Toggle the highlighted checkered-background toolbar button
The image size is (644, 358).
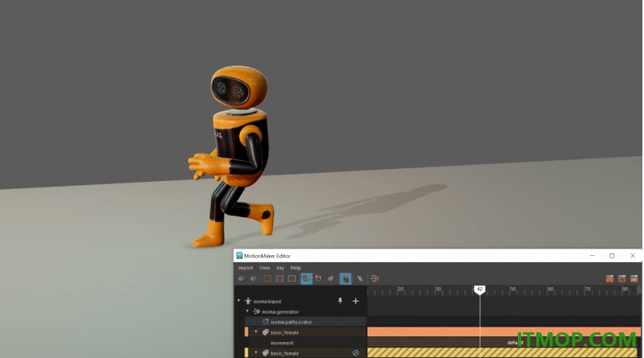pos(306,278)
